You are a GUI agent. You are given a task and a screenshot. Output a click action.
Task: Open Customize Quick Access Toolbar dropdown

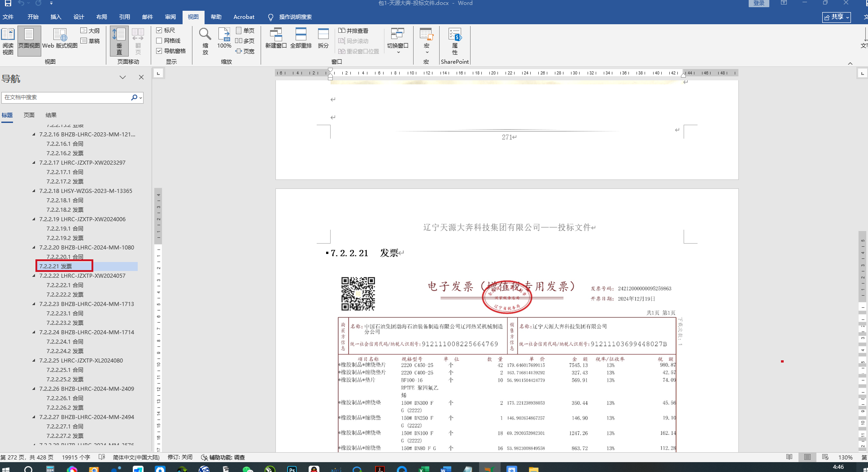click(51, 3)
